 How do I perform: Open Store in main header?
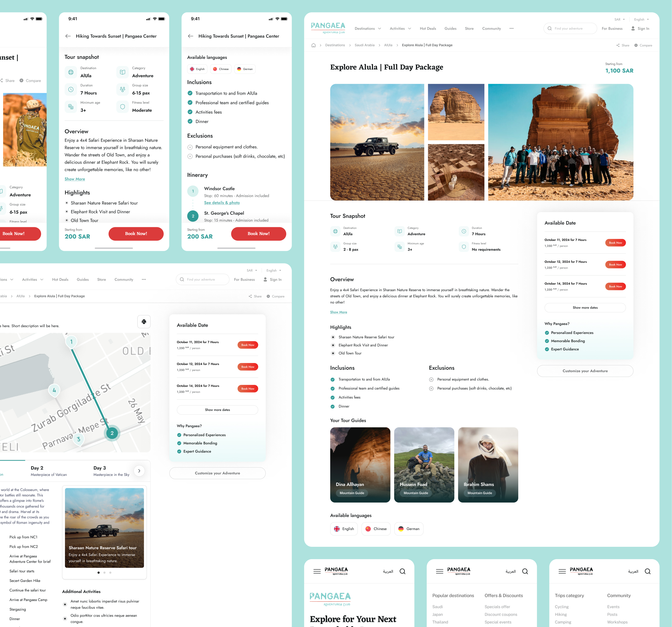click(469, 29)
